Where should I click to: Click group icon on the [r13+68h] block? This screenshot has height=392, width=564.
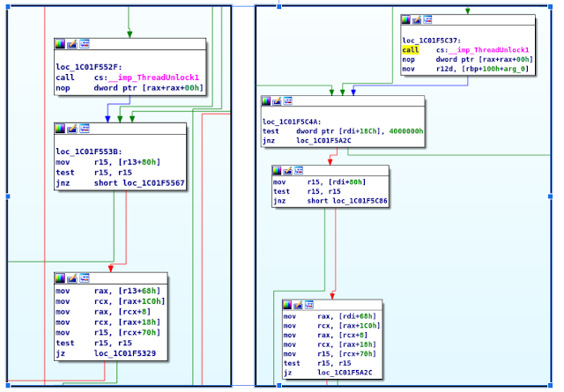click(85, 278)
